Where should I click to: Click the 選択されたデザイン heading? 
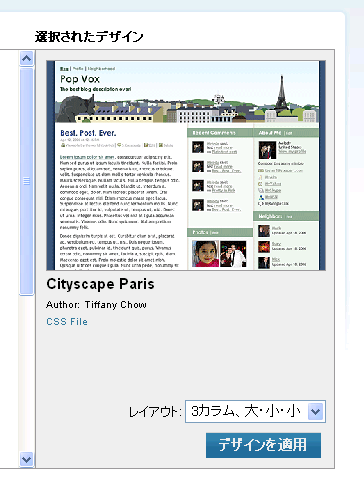[x=89, y=37]
